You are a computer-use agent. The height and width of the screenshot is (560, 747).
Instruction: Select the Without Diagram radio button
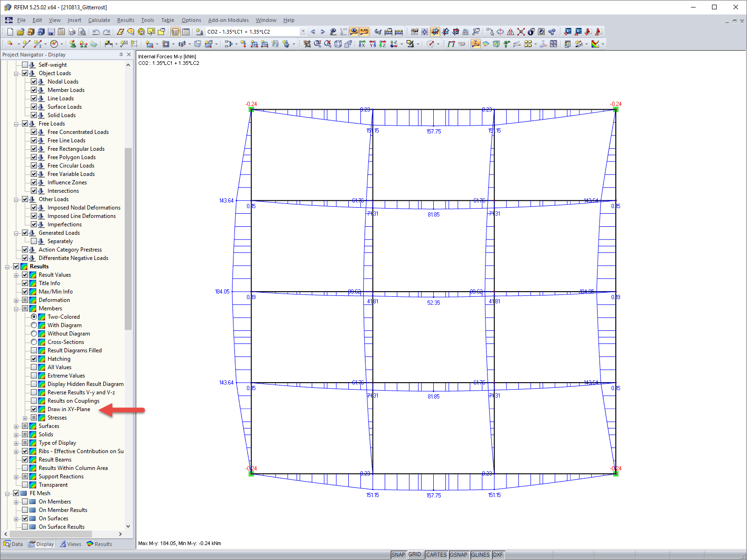pos(34,334)
